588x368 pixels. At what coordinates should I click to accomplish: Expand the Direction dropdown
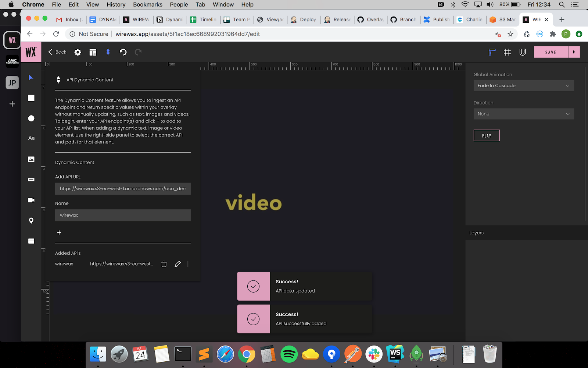point(523,114)
